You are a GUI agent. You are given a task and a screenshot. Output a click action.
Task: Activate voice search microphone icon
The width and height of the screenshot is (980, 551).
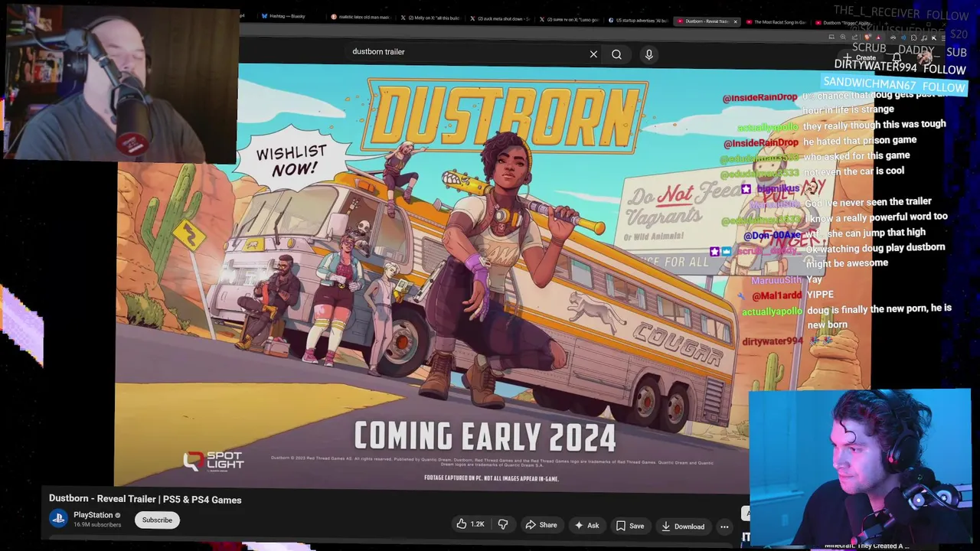click(648, 54)
